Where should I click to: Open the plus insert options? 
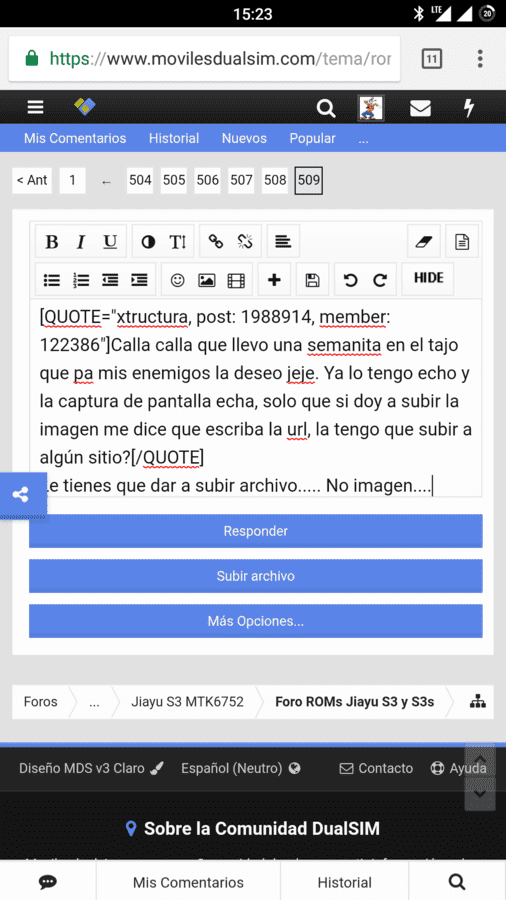point(274,280)
